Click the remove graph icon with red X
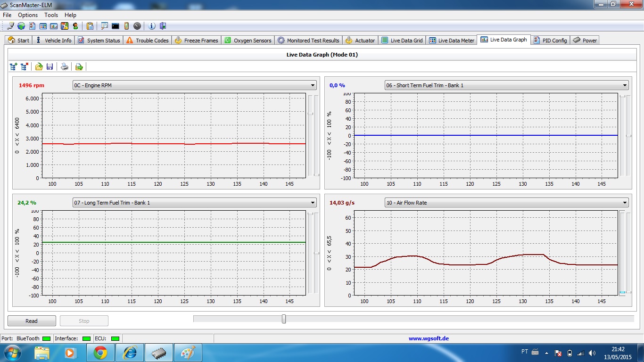644x362 pixels. click(x=25, y=67)
